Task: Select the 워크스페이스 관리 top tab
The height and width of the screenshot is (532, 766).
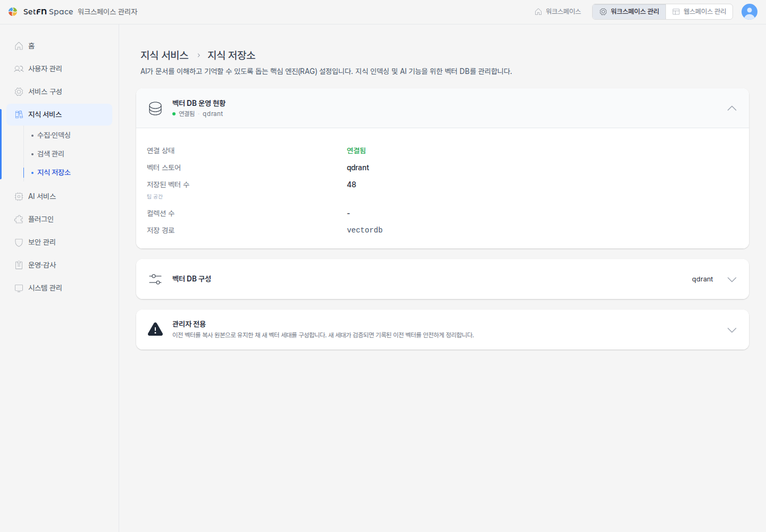Action: point(629,12)
